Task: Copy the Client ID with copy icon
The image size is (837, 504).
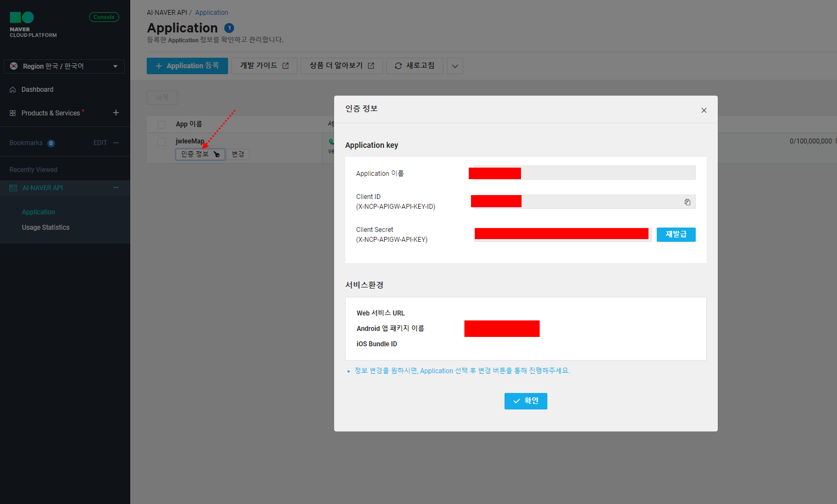Action: (688, 202)
